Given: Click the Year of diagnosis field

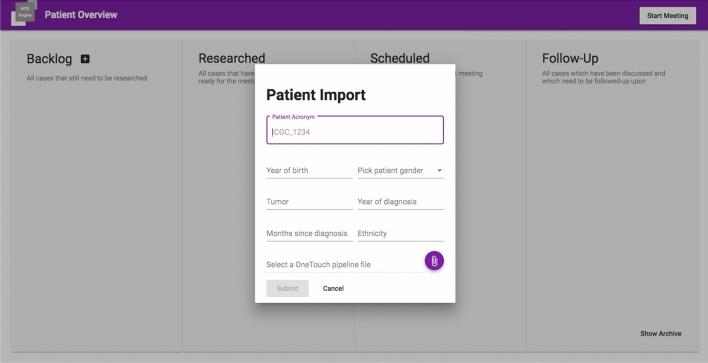Looking at the screenshot, I should (401, 202).
